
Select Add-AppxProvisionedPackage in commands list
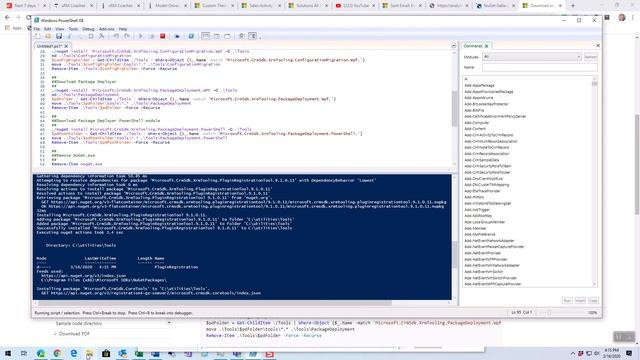tap(489, 92)
